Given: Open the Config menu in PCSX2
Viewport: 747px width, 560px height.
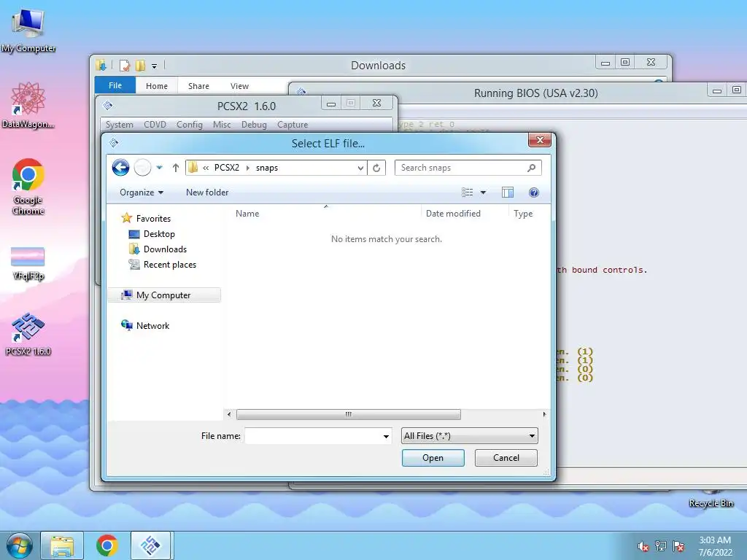Looking at the screenshot, I should point(190,124).
